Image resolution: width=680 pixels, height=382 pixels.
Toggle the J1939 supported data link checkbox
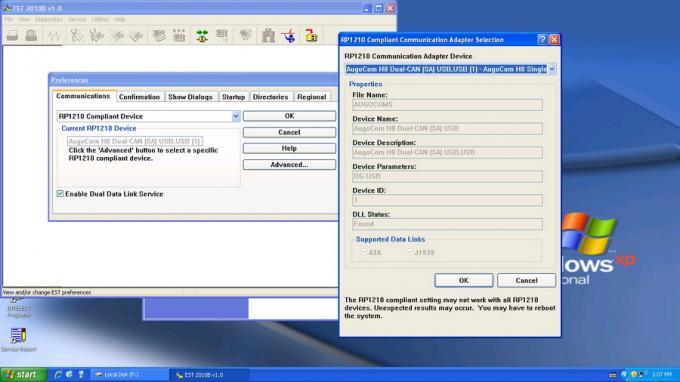[x=410, y=252]
